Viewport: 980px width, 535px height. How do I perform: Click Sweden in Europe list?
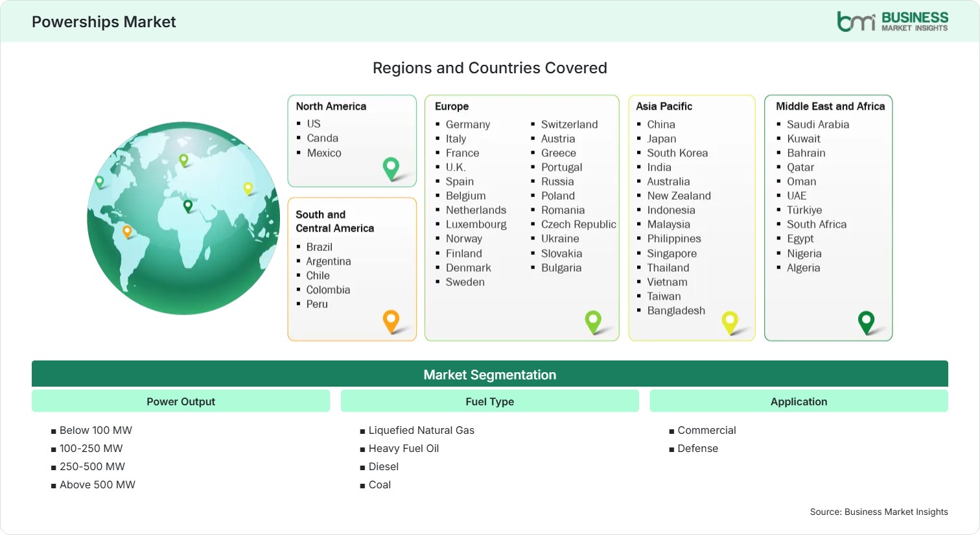click(x=465, y=282)
